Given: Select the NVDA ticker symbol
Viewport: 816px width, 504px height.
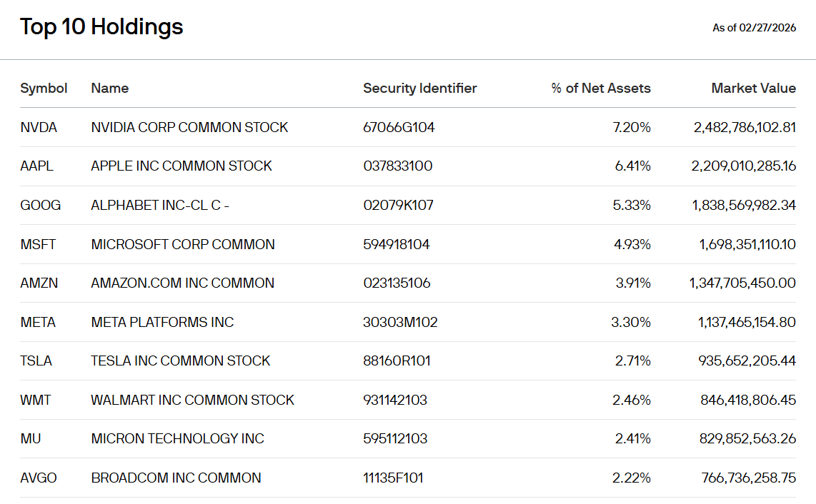Looking at the screenshot, I should [x=39, y=128].
